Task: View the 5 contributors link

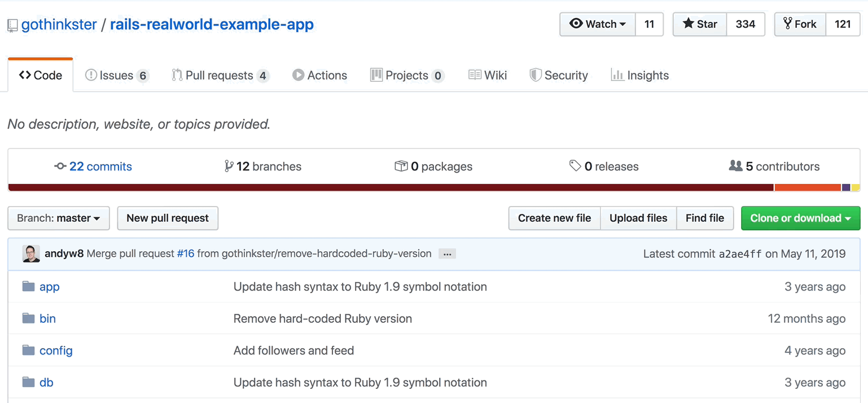Action: tap(774, 167)
